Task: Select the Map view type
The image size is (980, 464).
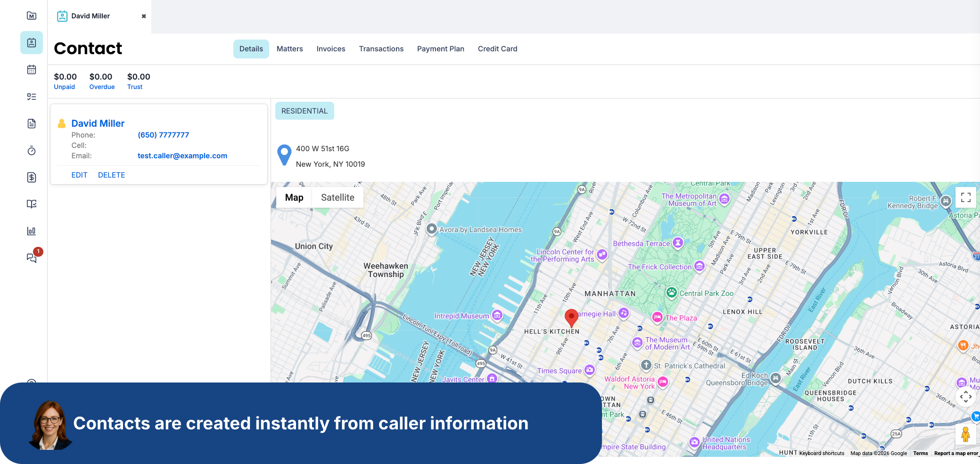Action: [294, 198]
